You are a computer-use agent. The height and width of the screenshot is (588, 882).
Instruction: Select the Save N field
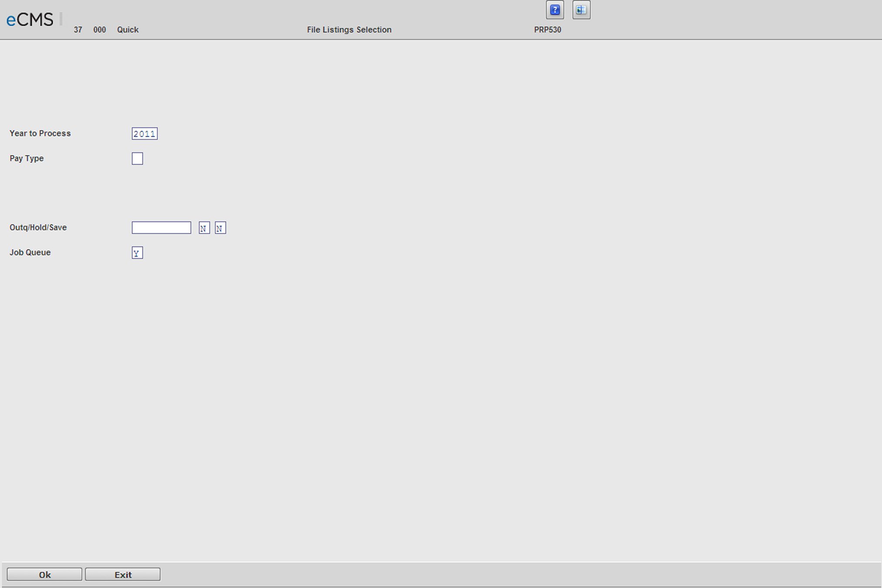point(220,228)
